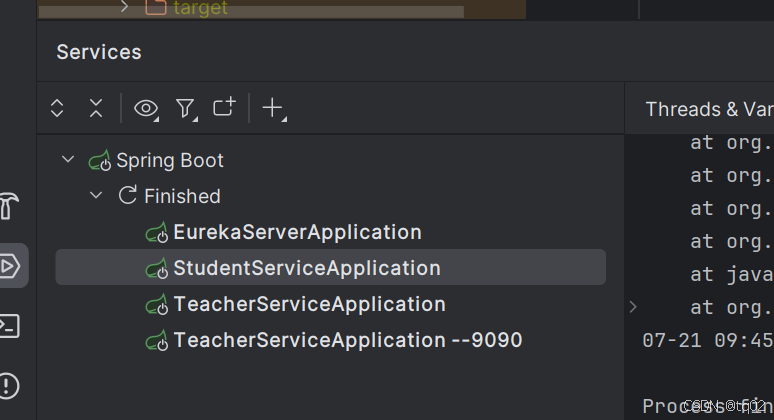The image size is (774, 420).
Task: Select the target folder in project tree
Action: 200,7
